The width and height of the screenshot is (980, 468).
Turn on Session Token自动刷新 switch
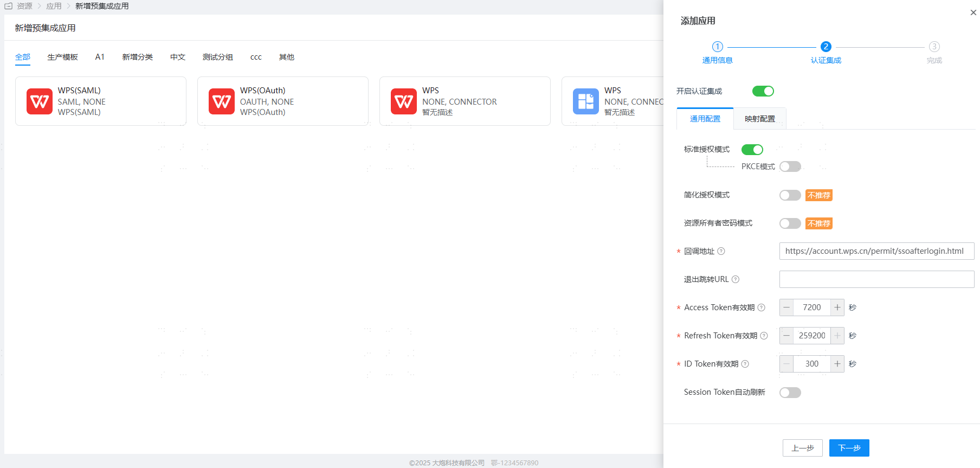(x=790, y=393)
